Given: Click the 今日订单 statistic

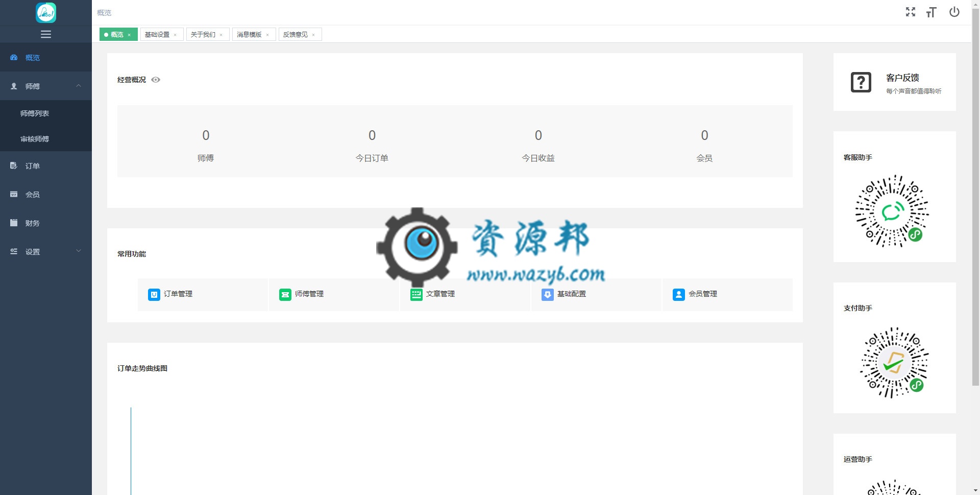Looking at the screenshot, I should [372, 146].
